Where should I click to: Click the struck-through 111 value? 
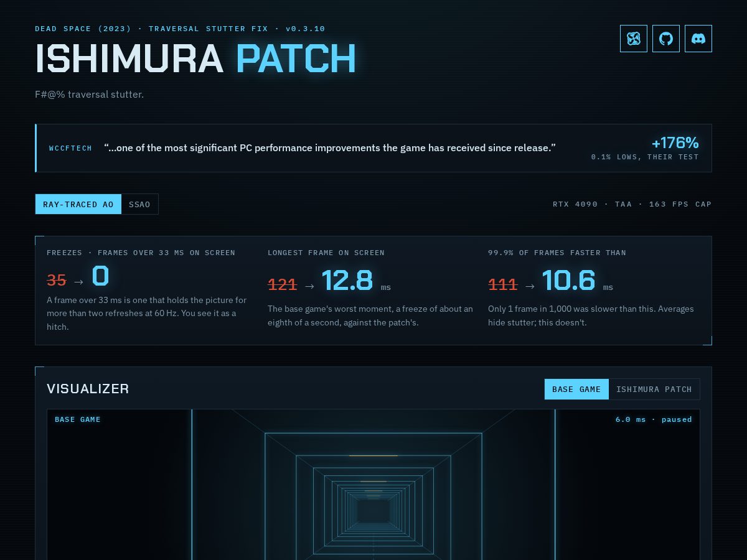tap(503, 284)
